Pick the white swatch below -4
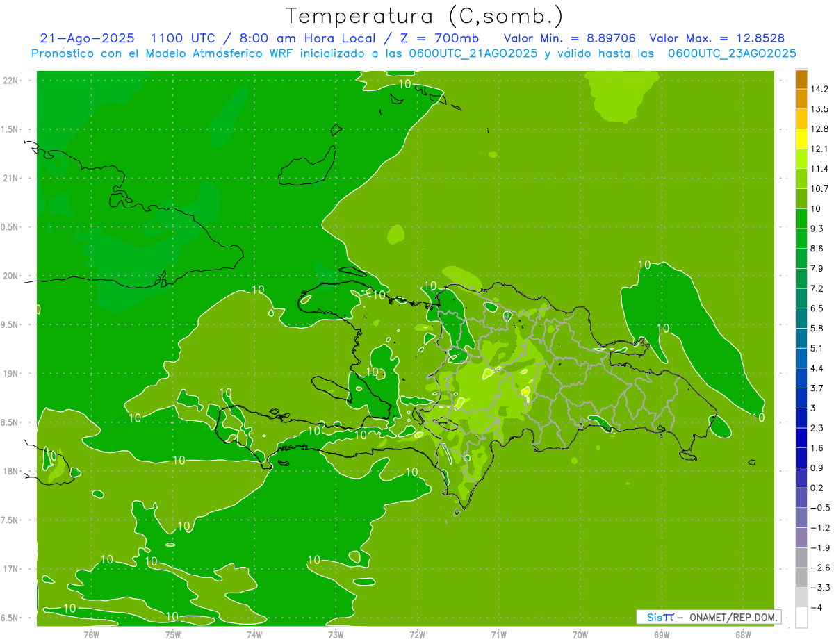The height and width of the screenshot is (644, 834). tap(801, 618)
